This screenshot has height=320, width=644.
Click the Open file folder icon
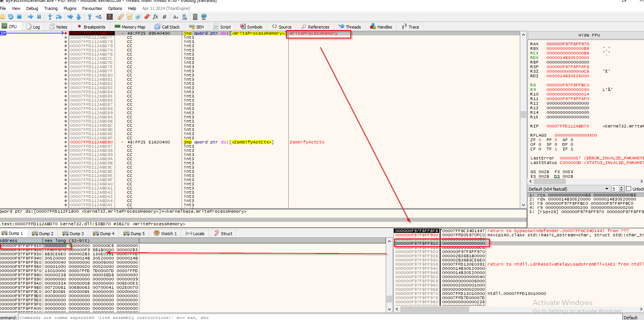point(2,17)
